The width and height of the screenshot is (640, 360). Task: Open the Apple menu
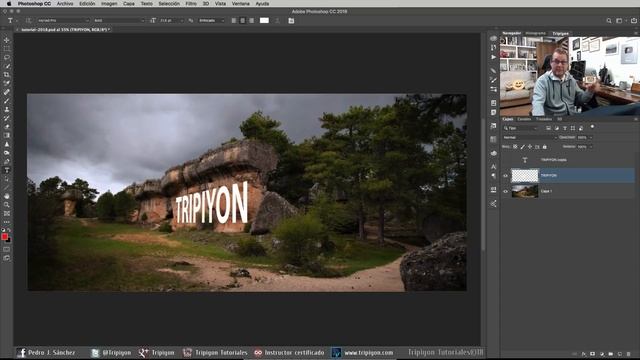coord(9,3)
